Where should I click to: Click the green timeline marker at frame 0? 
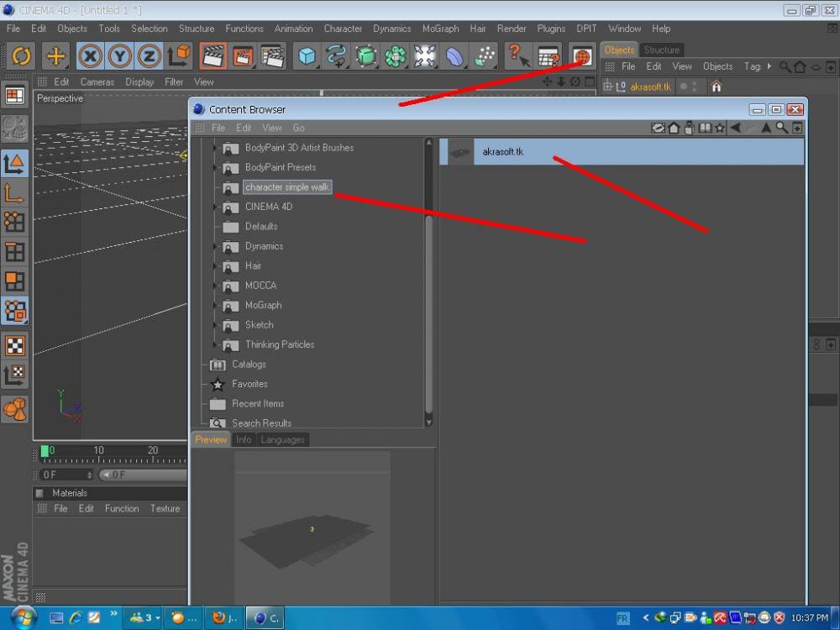(x=45, y=451)
